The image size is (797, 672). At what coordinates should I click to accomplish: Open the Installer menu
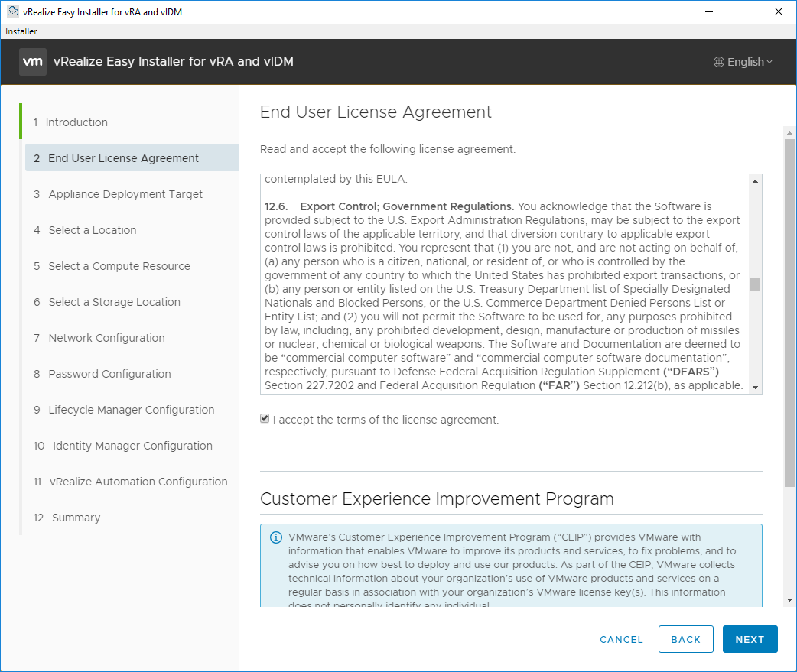[21, 31]
